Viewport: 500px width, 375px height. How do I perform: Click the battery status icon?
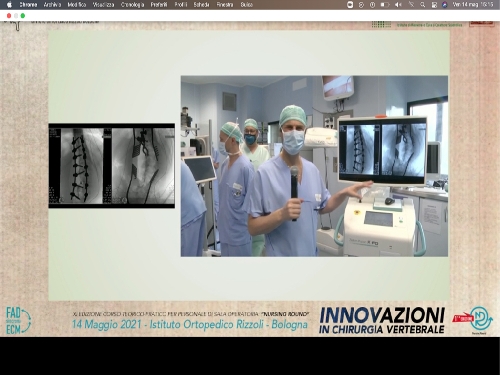click(x=385, y=5)
